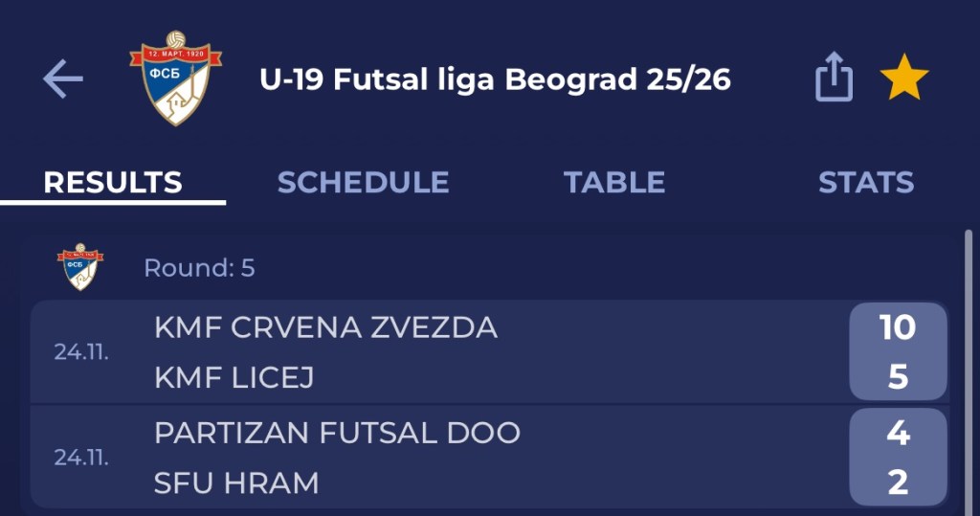Open the KMF LICEJ team
The width and height of the screenshot is (980, 516).
[x=234, y=378]
